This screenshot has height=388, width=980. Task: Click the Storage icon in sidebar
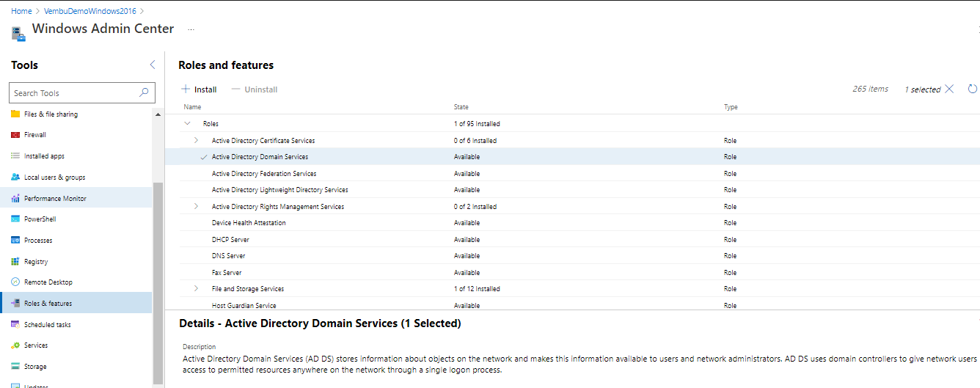point(15,367)
